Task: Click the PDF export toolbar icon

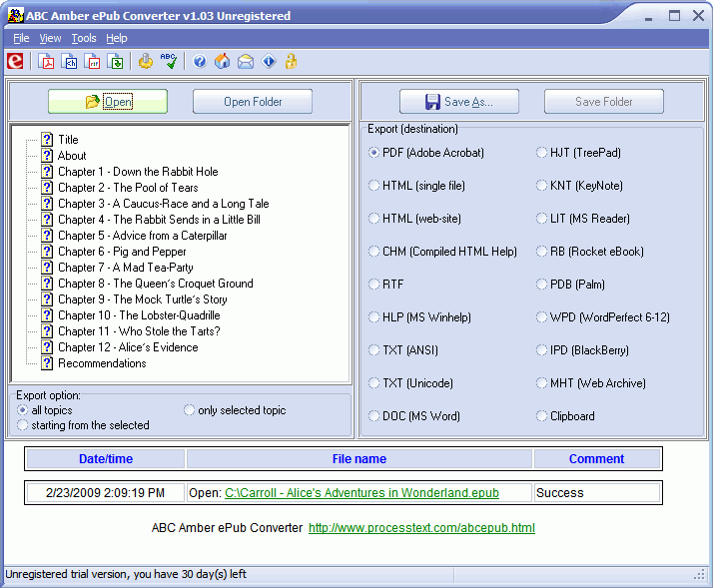Action: 46,61
